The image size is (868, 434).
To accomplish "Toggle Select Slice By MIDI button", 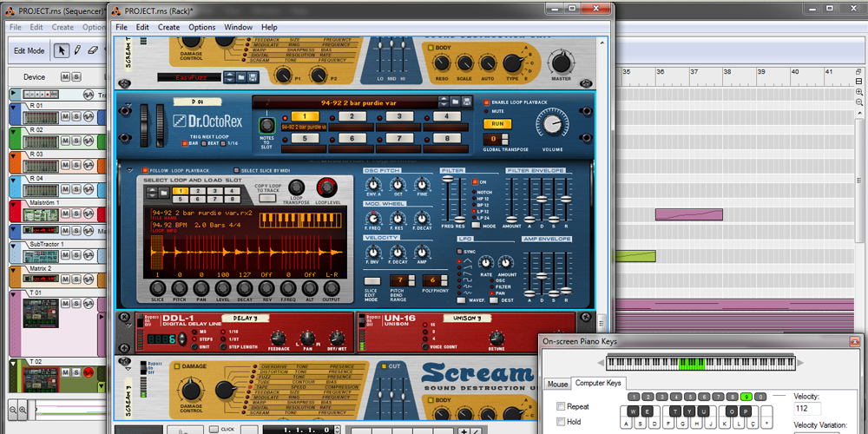I will (x=236, y=170).
